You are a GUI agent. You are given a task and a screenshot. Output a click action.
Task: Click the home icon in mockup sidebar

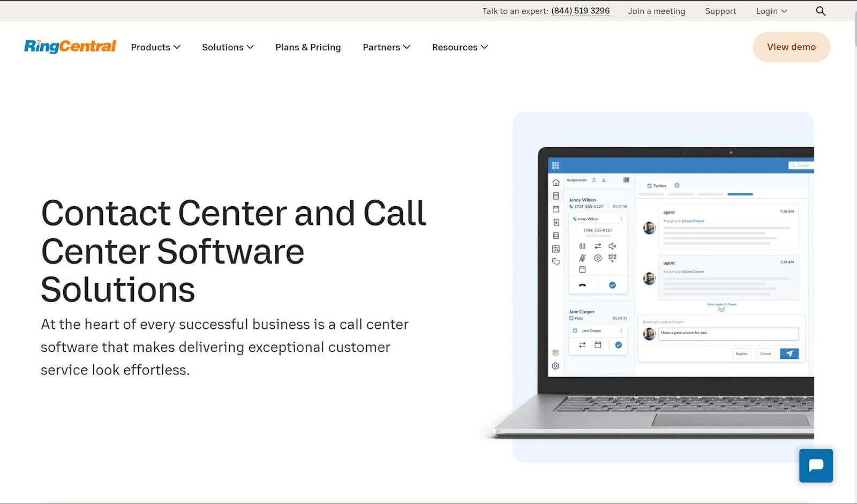[x=556, y=183]
